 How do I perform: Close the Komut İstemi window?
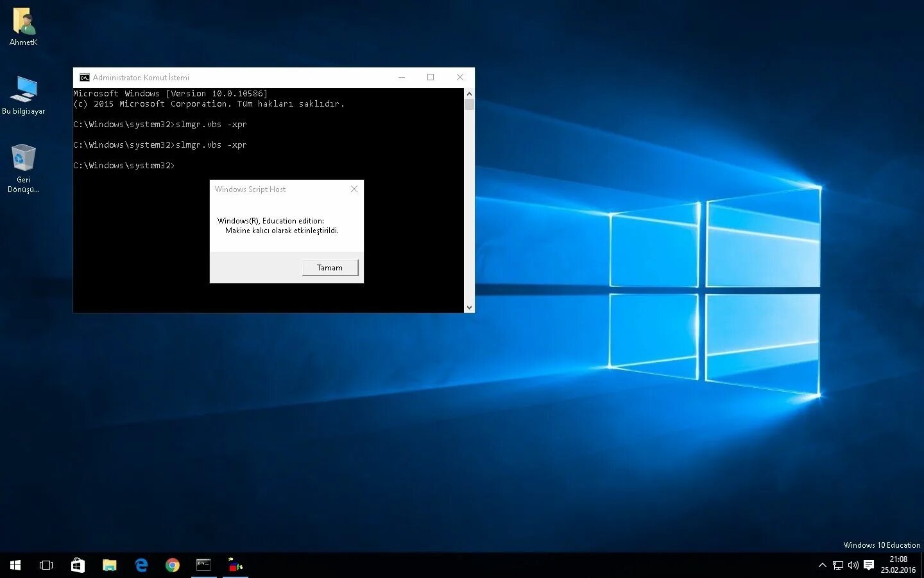(460, 77)
